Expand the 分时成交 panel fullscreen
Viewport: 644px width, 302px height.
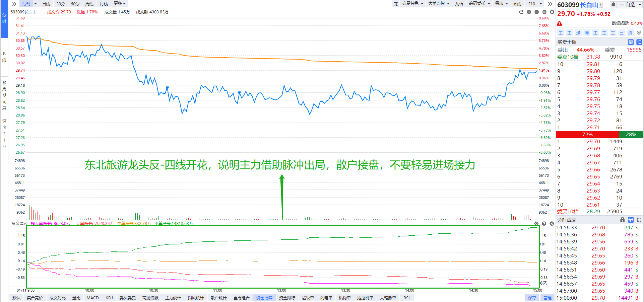639,220
